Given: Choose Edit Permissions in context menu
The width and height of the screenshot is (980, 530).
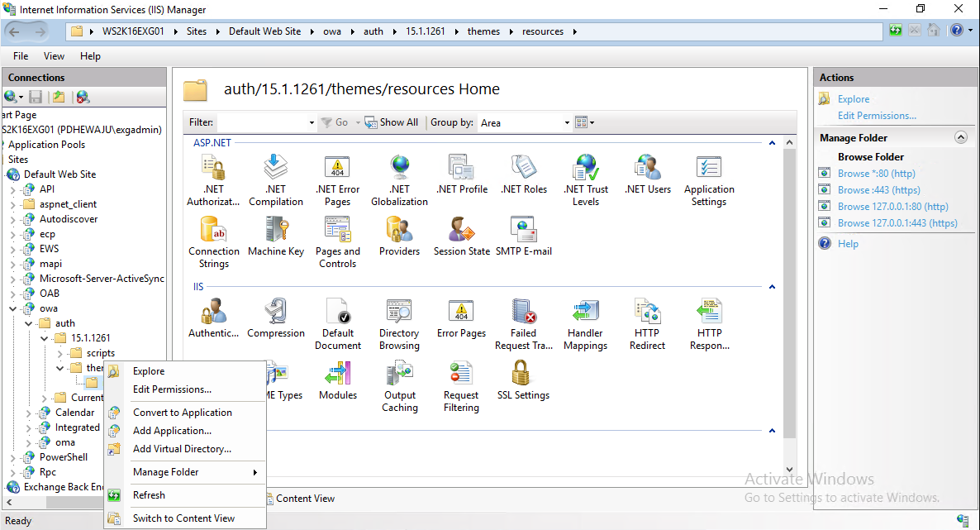Looking at the screenshot, I should [x=185, y=389].
